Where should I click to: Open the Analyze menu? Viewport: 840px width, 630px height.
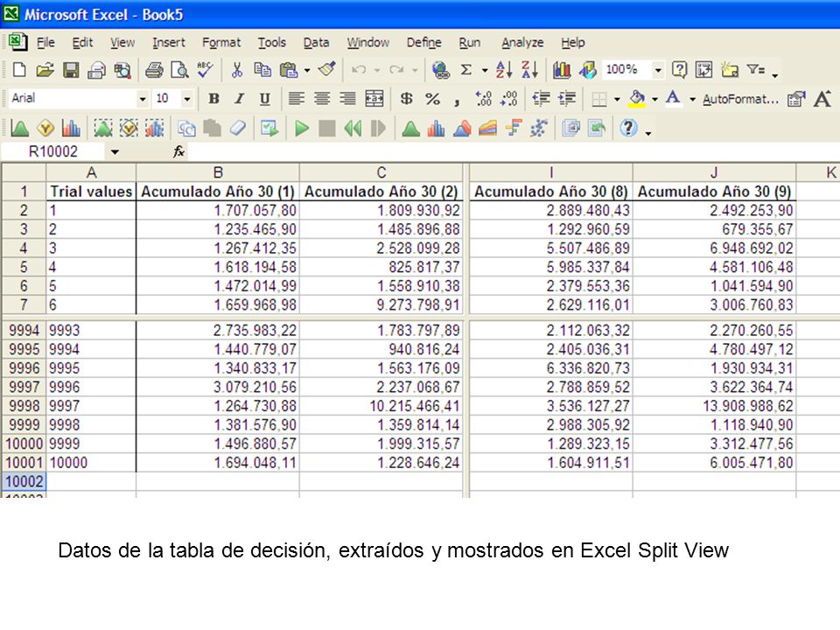522,42
